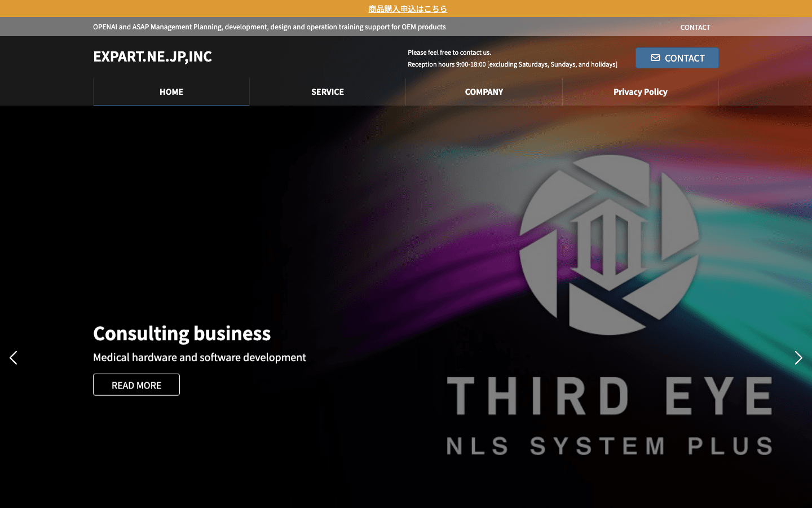Open the Privacy Policy navigation tab
Image resolution: width=812 pixels, height=508 pixels.
tap(641, 91)
